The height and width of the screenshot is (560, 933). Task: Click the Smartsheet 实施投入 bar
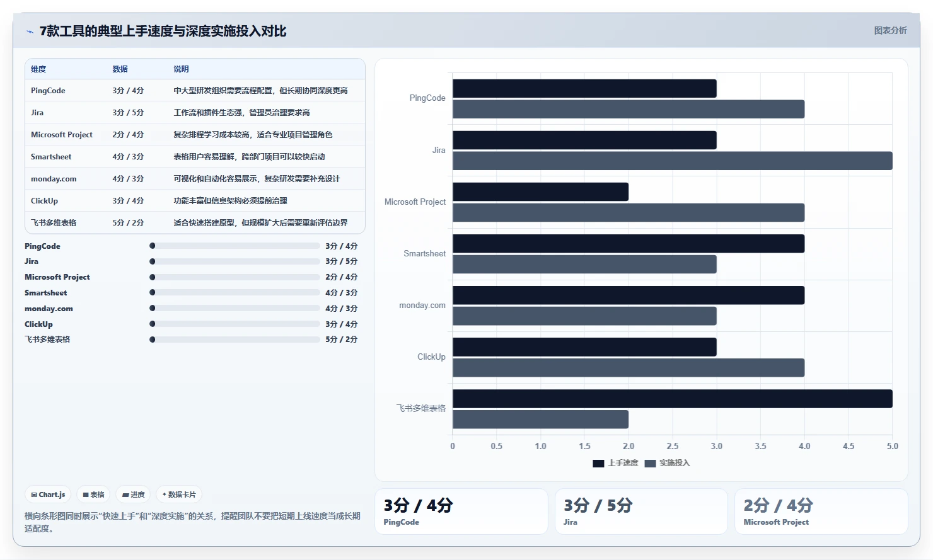584,265
